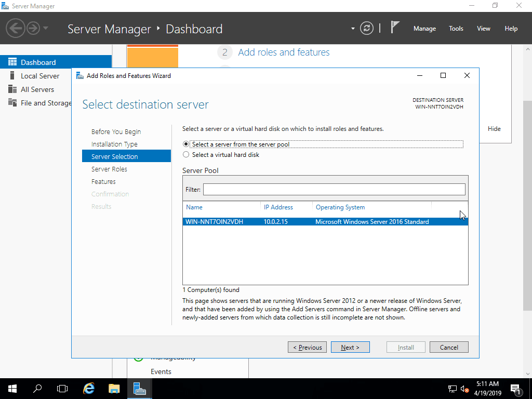Click the Events link in the dashboard tile
532x399 pixels.
pos(161,371)
